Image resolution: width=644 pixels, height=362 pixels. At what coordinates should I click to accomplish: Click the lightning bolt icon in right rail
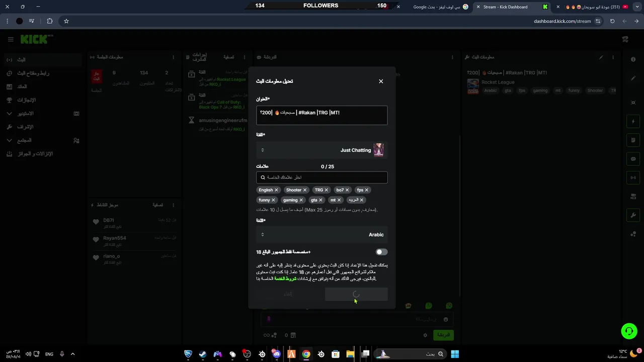pos(633,122)
